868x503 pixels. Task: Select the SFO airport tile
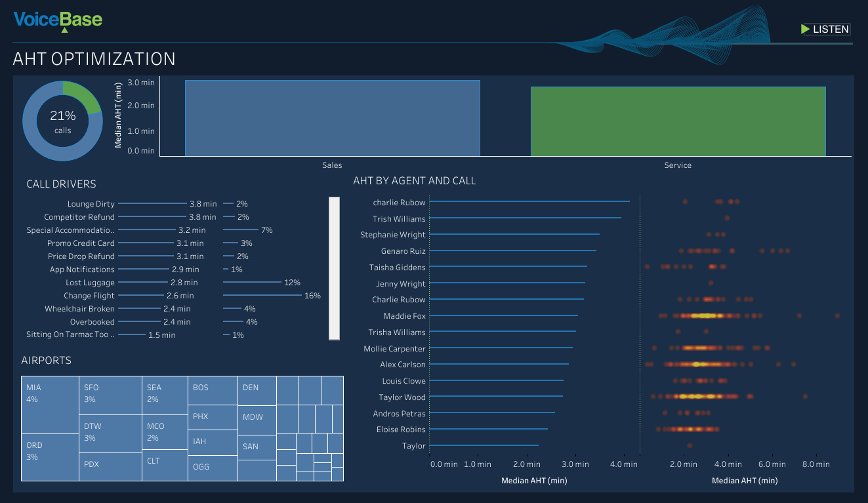coord(110,395)
